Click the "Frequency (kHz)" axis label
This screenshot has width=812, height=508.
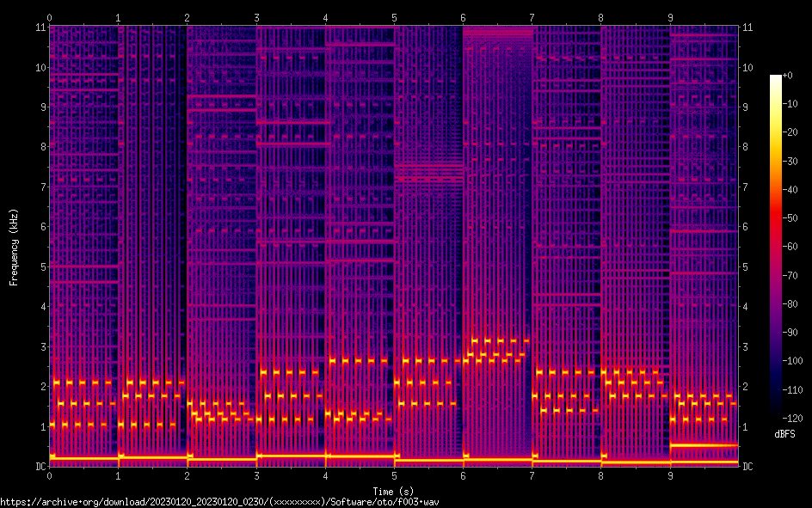pos(14,247)
